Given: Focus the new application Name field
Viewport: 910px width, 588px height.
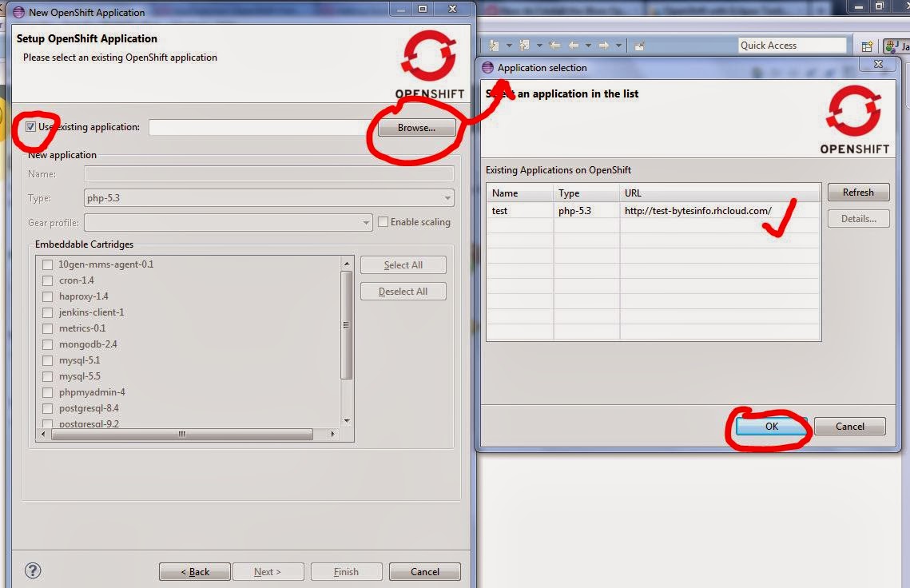Looking at the screenshot, I should tap(268, 173).
